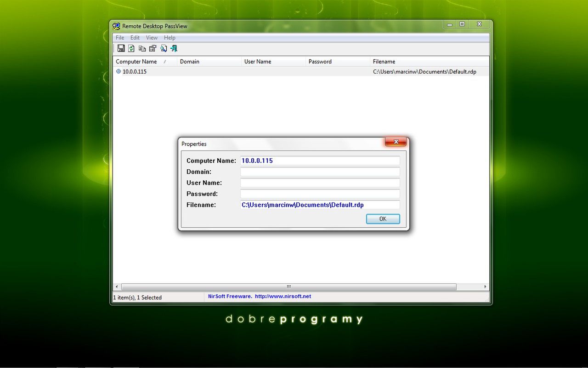Click the globe icon beside 10.0.0.115 row
Viewport: 588px width, 368px height.
coord(119,71)
